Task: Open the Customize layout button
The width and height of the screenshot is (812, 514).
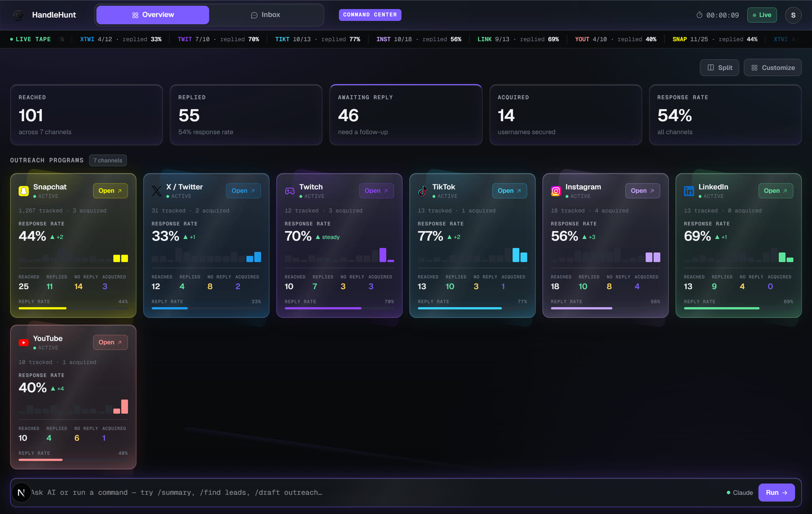Action: tap(773, 67)
